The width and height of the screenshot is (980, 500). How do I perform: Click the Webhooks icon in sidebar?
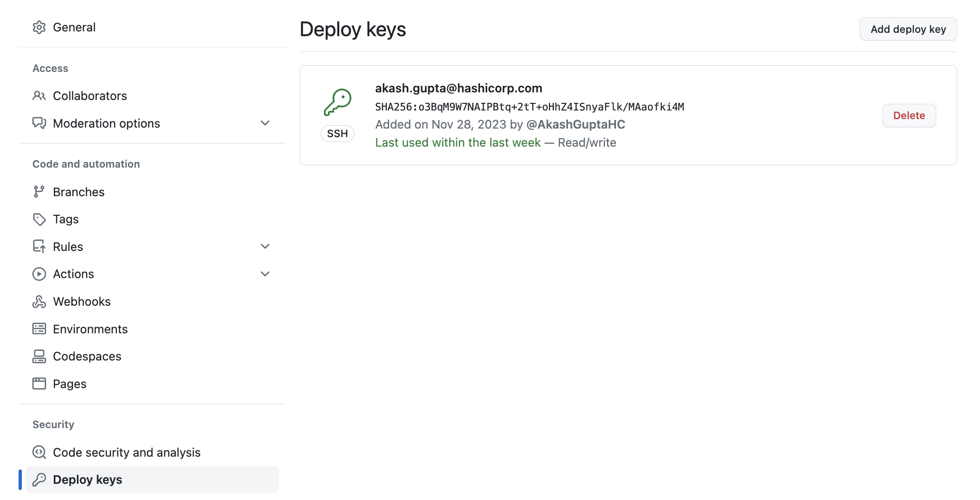pyautogui.click(x=39, y=302)
